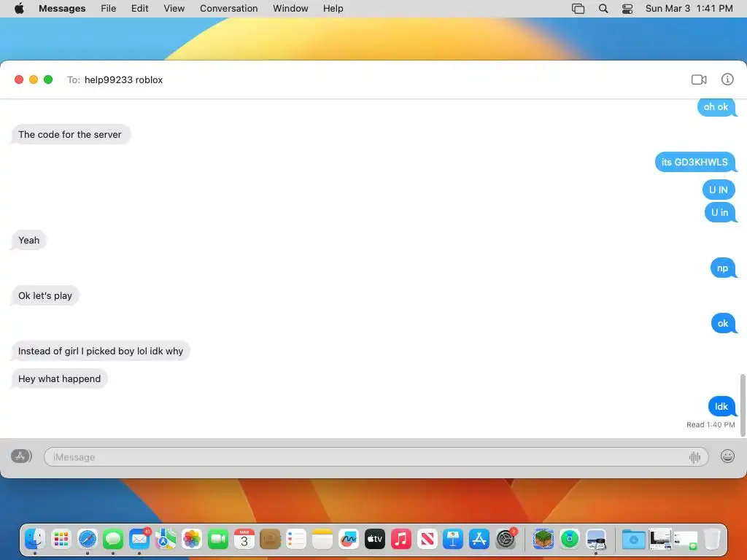This screenshot has width=747, height=560.
Task: Select the 'U IN' message bubble
Action: click(x=719, y=190)
